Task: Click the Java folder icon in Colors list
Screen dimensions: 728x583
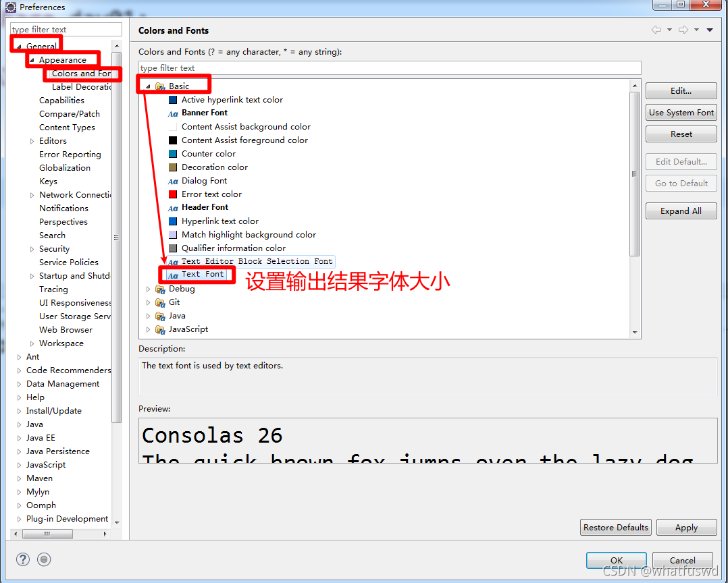Action: tap(160, 316)
